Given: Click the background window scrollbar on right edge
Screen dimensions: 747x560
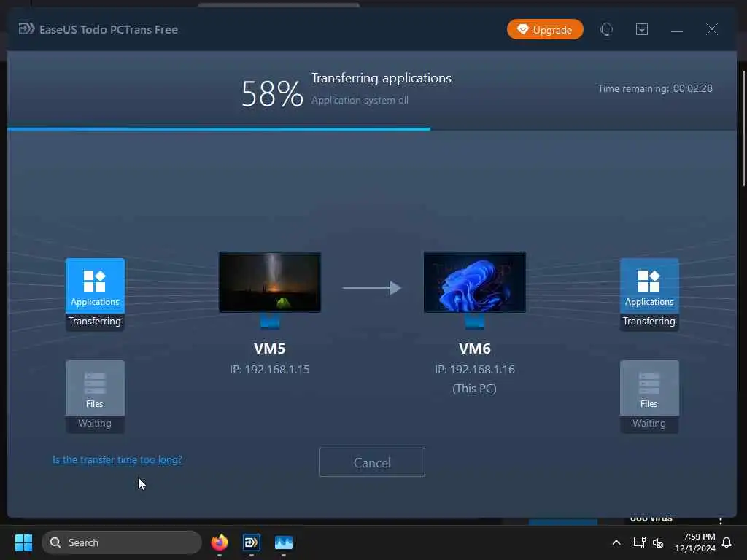Looking at the screenshot, I should 744,128.
